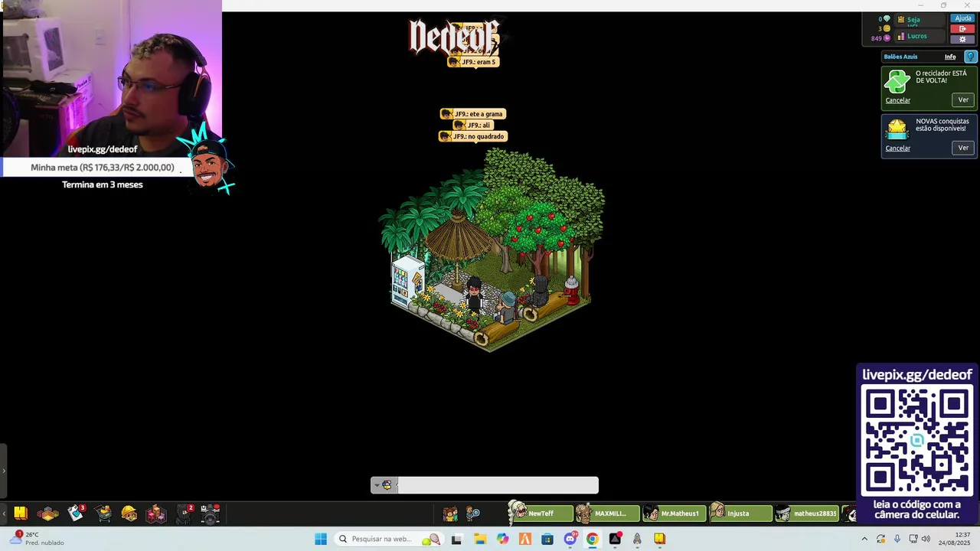This screenshot has width=980, height=551.
Task: Open weather widget showing 26°C
Action: [38, 539]
